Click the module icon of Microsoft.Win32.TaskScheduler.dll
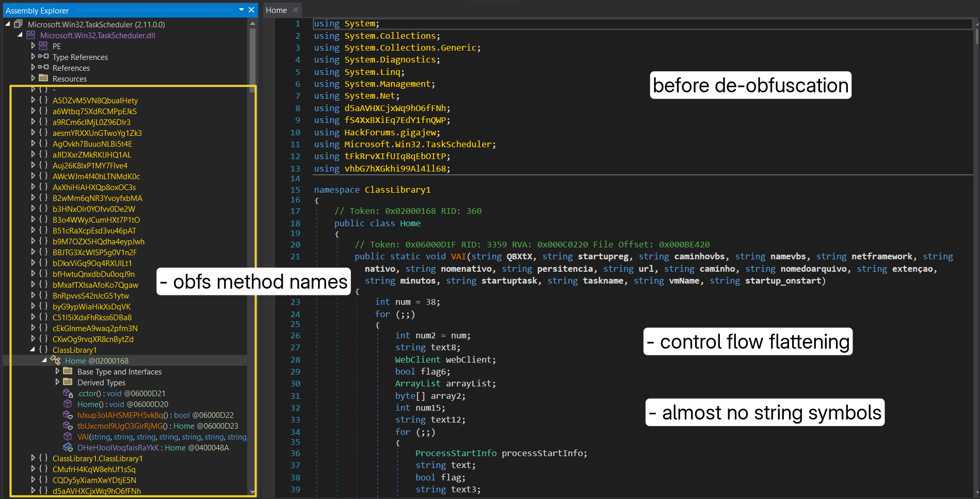 click(x=31, y=35)
